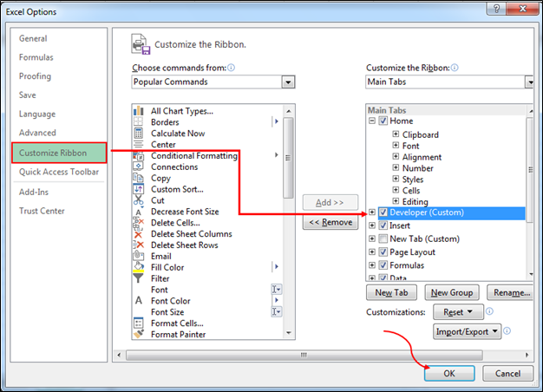Expand the Styles group
543x392 pixels.
pyautogui.click(x=396, y=179)
